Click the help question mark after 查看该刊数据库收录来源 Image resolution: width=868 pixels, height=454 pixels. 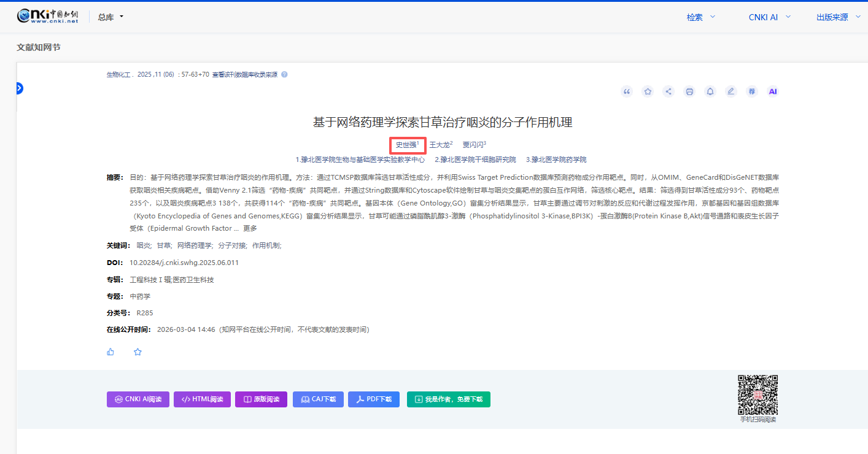tap(284, 75)
